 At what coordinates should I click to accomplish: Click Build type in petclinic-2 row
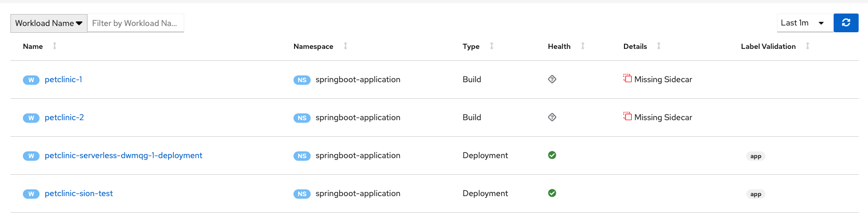point(472,118)
